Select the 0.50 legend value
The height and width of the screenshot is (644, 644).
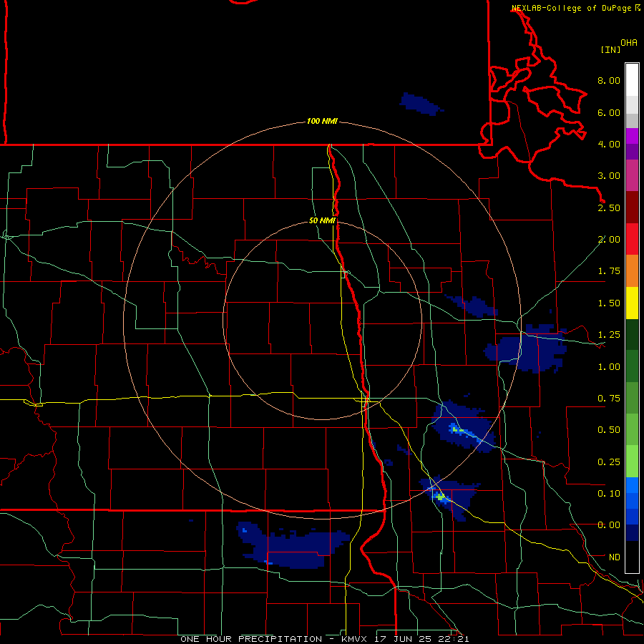(x=609, y=430)
